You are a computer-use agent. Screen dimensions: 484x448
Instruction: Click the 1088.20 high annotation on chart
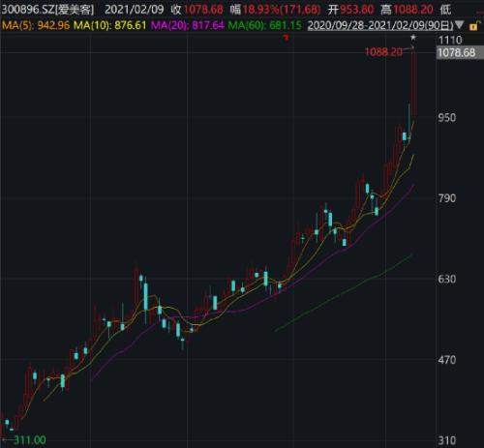tap(383, 51)
